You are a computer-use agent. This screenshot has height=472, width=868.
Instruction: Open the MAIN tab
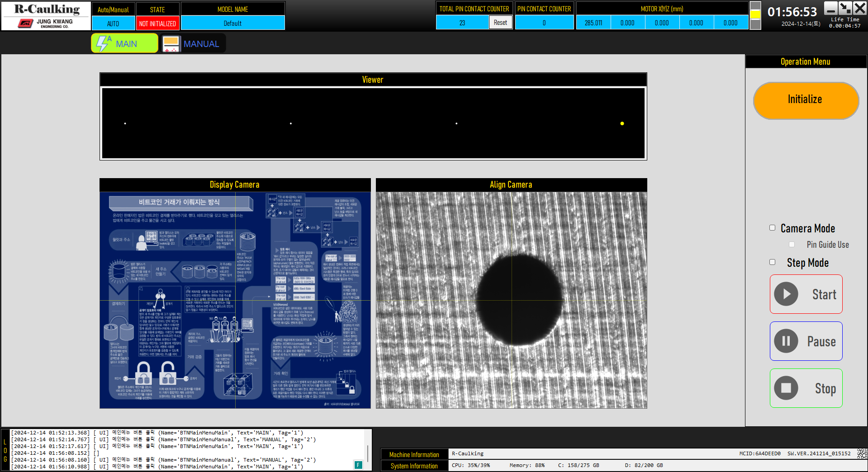click(124, 43)
